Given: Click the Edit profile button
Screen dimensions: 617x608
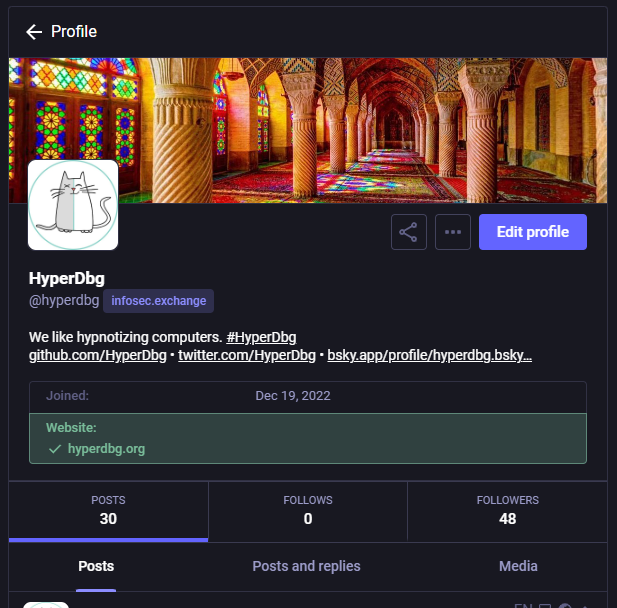Looking at the screenshot, I should (533, 232).
